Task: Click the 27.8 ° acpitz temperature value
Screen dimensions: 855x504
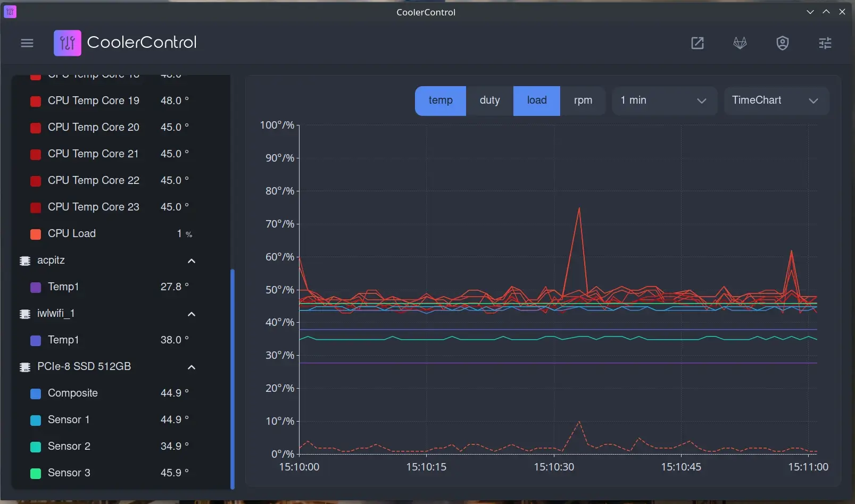Action: [x=175, y=287]
